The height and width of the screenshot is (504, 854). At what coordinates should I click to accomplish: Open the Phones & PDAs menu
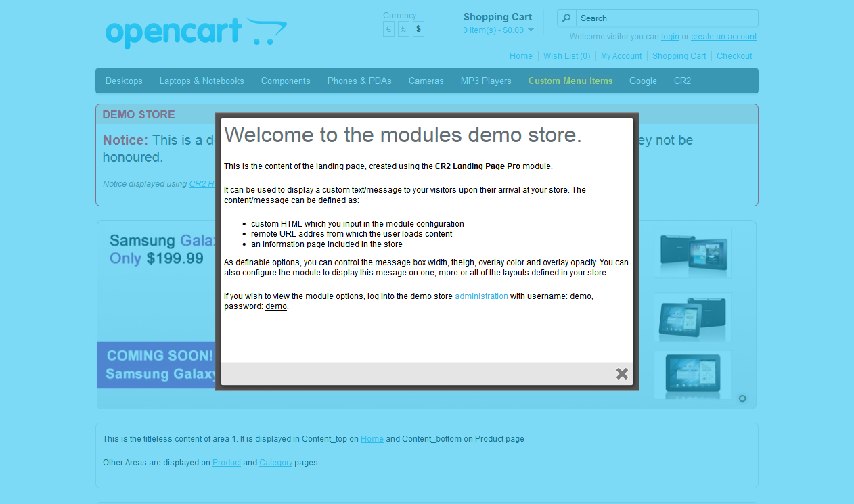(359, 81)
